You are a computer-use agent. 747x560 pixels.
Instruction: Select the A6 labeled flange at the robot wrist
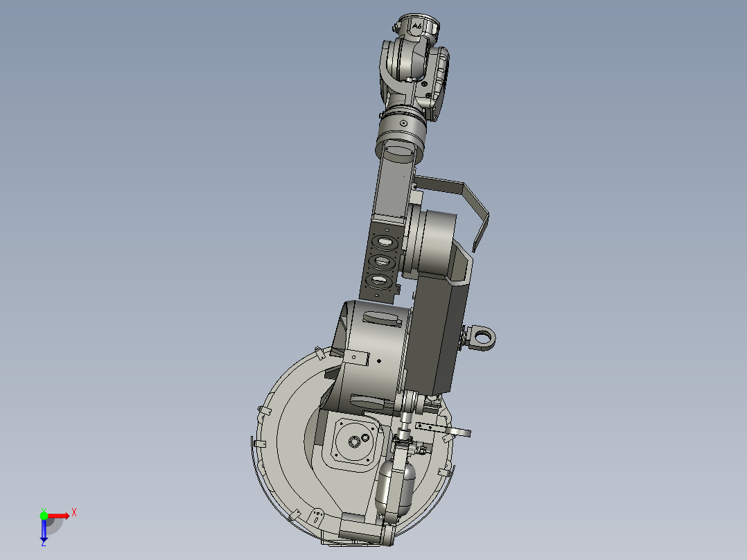pos(418,26)
